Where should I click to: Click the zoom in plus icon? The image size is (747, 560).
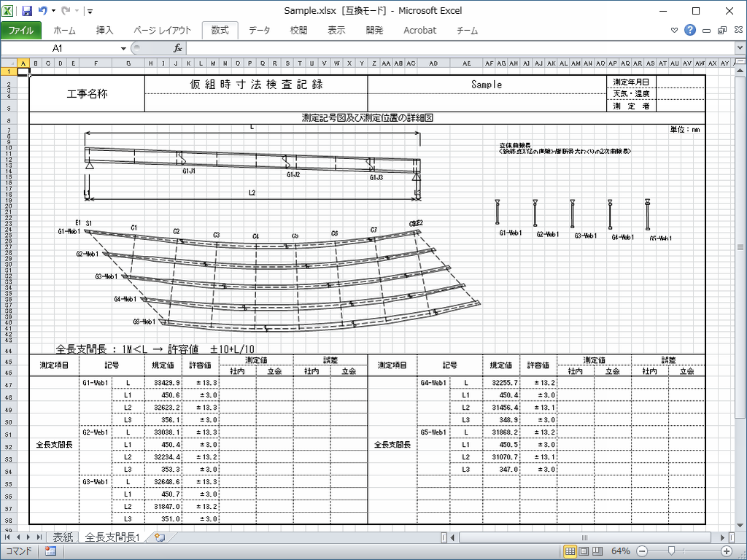[x=727, y=551]
